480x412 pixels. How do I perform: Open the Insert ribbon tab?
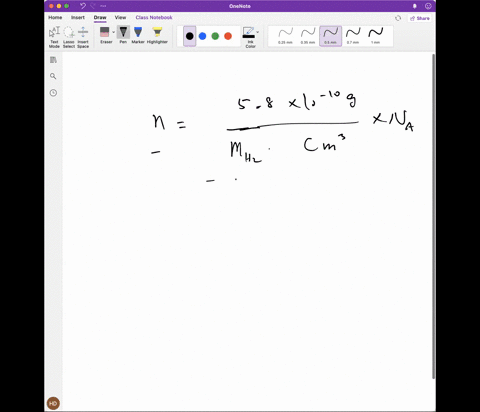pyautogui.click(x=78, y=17)
